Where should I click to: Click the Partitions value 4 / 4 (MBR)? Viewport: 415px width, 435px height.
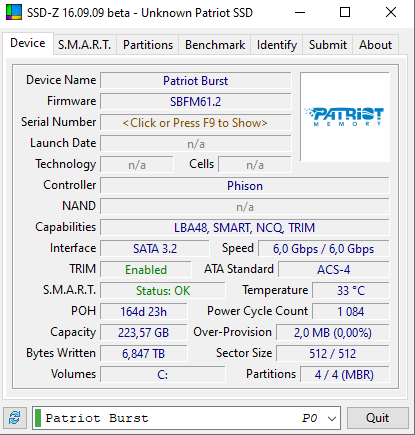pos(345,375)
